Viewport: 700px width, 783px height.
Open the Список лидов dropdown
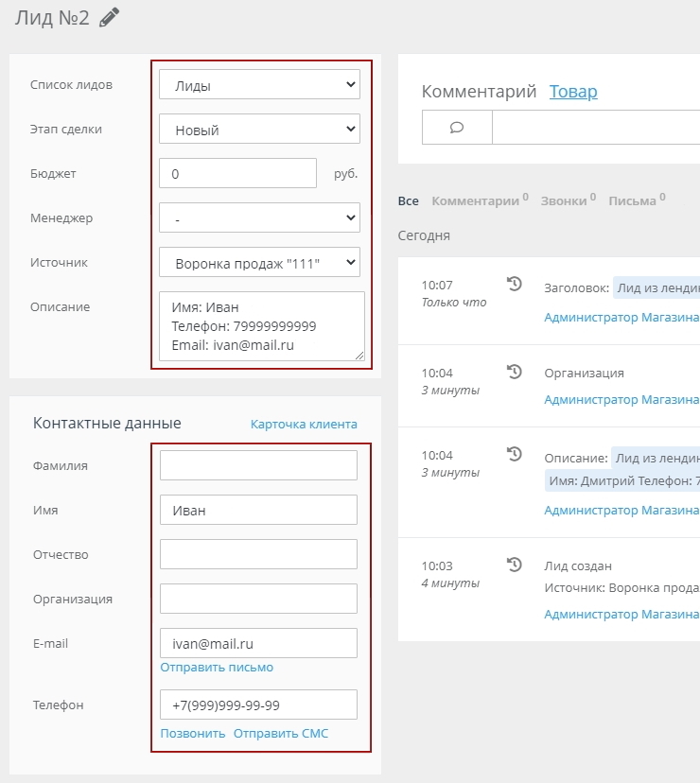coord(259,85)
